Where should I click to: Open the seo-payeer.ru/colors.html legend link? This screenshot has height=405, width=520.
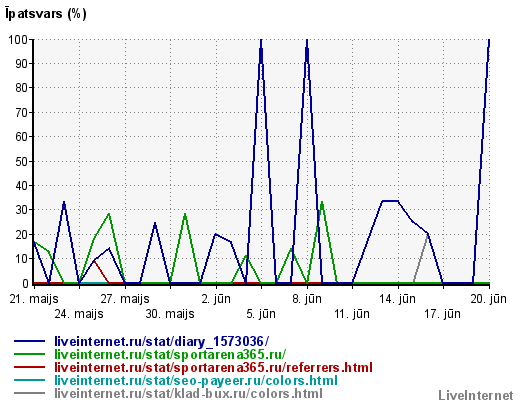pyautogui.click(x=196, y=380)
